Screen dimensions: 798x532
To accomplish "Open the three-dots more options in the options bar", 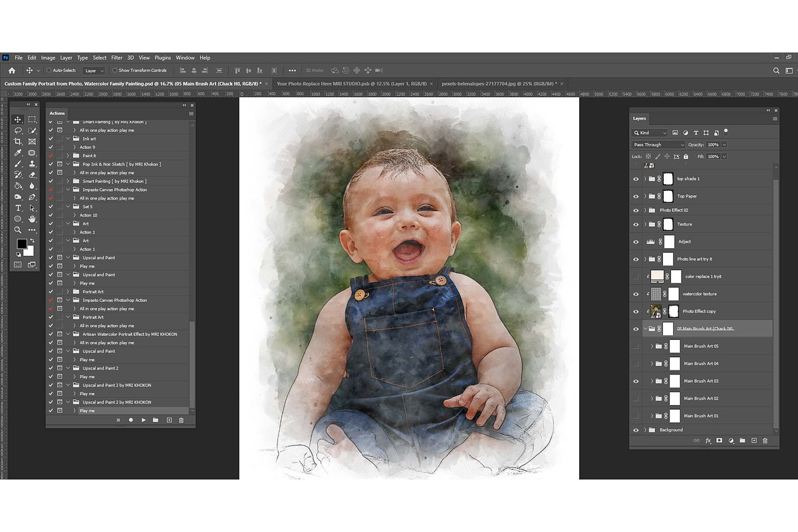I will 292,70.
